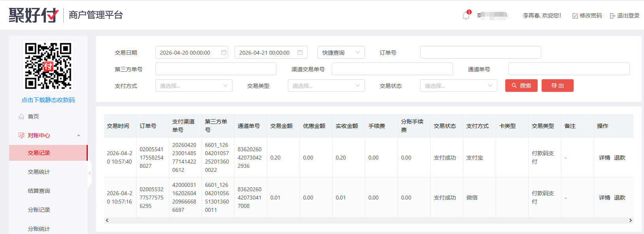Focus the 渠道交易单号 input field
This screenshot has height=234, width=644.
tap(392, 69)
